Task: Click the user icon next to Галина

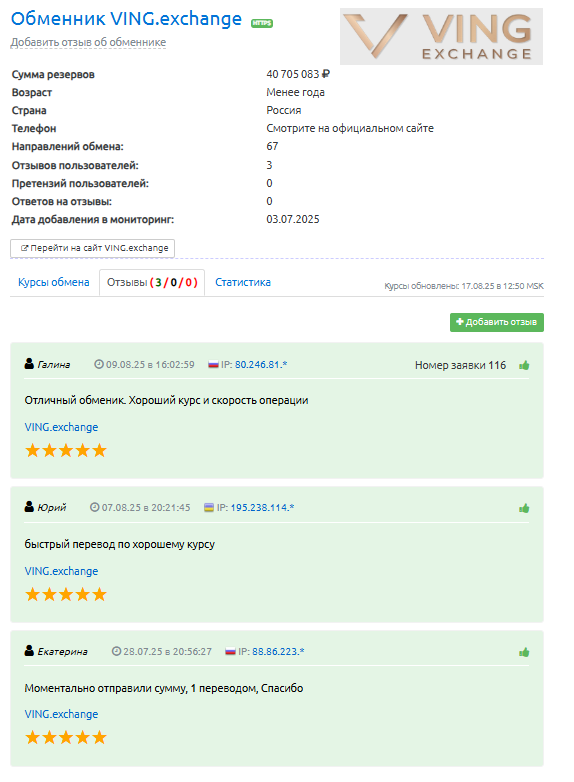Action: coord(29,364)
